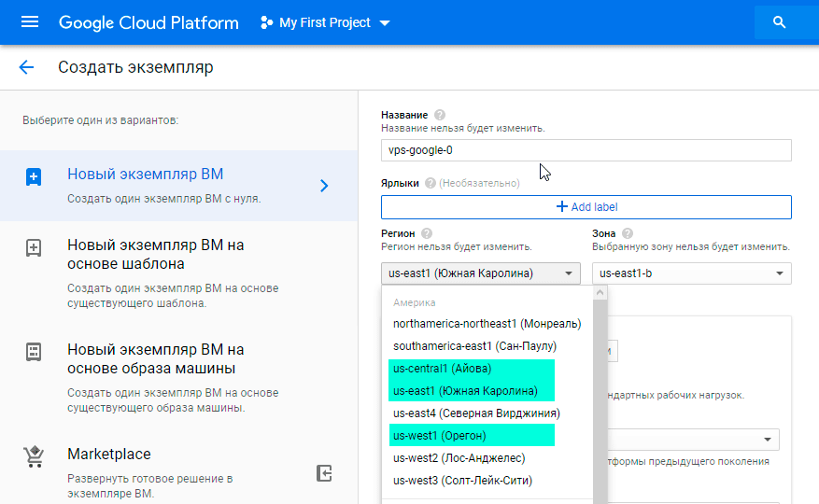Image resolution: width=819 pixels, height=504 pixels.
Task: Click the Marketplace open-in-new-page icon
Action: [x=324, y=473]
